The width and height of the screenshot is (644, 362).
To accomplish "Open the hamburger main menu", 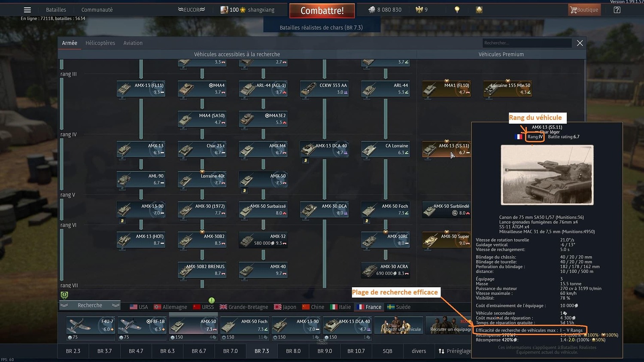I will 27,10.
